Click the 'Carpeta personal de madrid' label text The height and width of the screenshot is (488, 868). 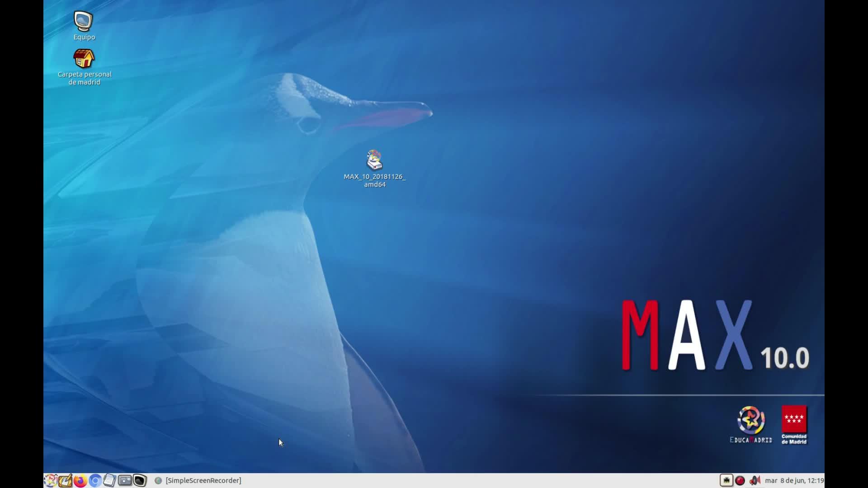pos(85,78)
